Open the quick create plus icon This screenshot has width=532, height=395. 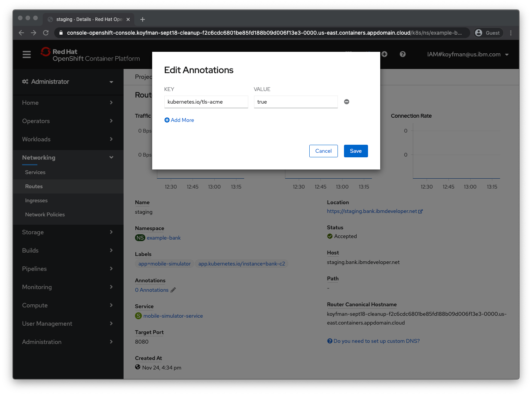tap(384, 54)
